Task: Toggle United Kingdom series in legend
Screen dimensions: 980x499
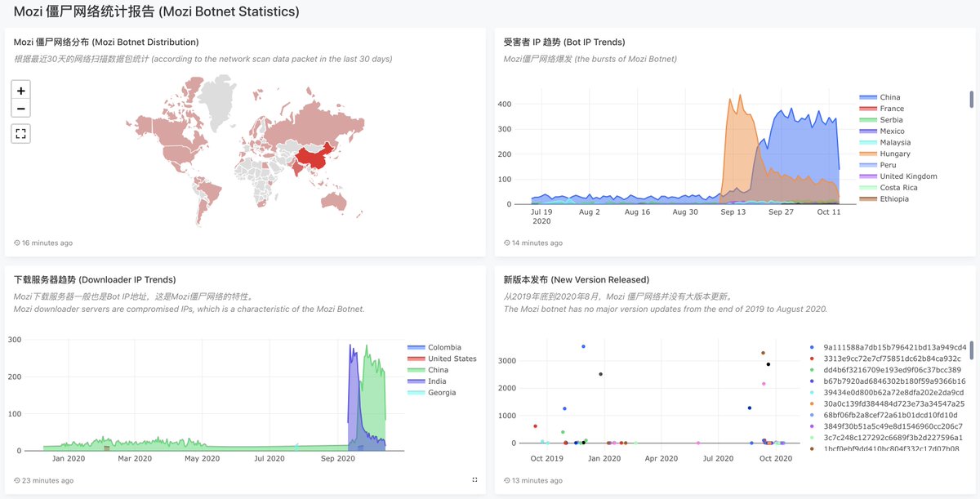Action: pyautogui.click(x=898, y=176)
